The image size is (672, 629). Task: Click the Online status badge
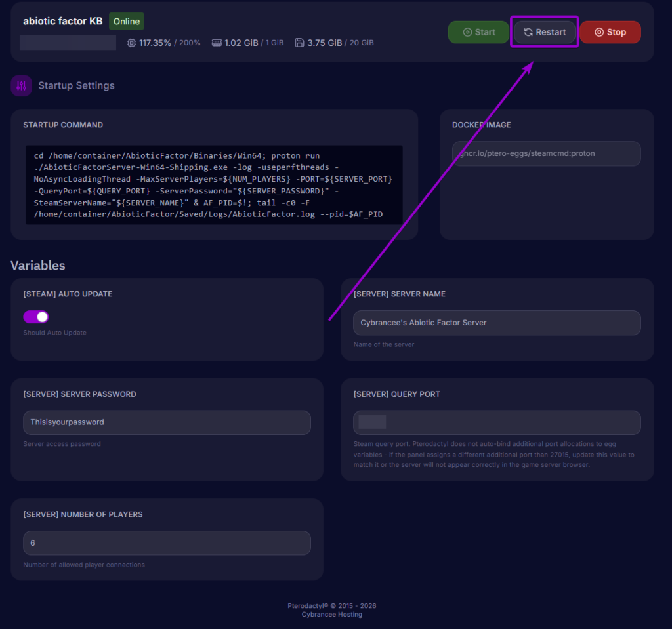pyautogui.click(x=127, y=22)
